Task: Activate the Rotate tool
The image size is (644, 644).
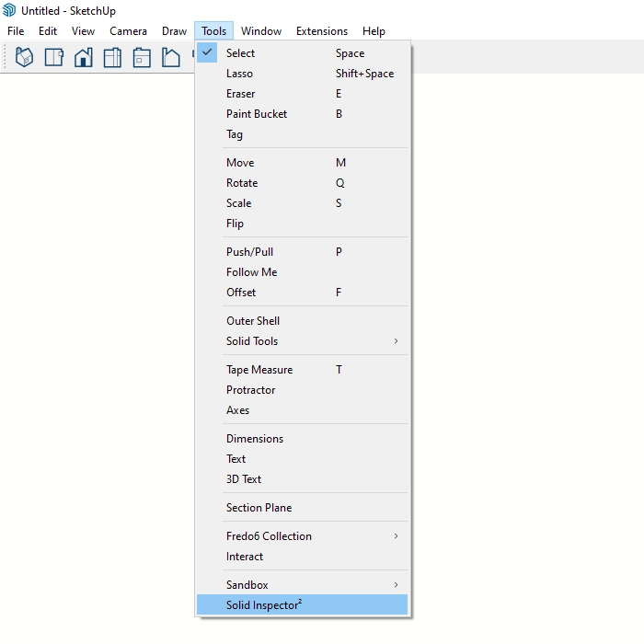Action: tap(303, 183)
